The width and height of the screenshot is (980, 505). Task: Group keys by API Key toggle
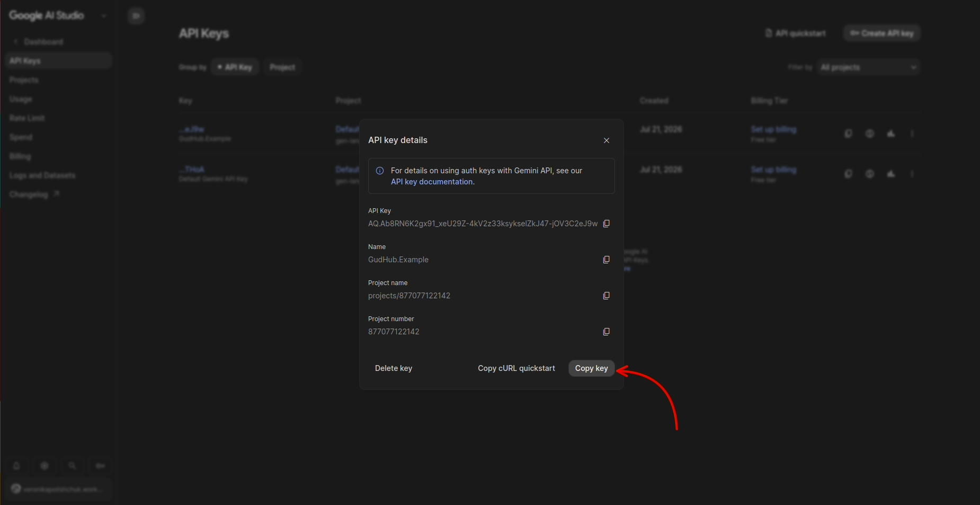click(235, 67)
